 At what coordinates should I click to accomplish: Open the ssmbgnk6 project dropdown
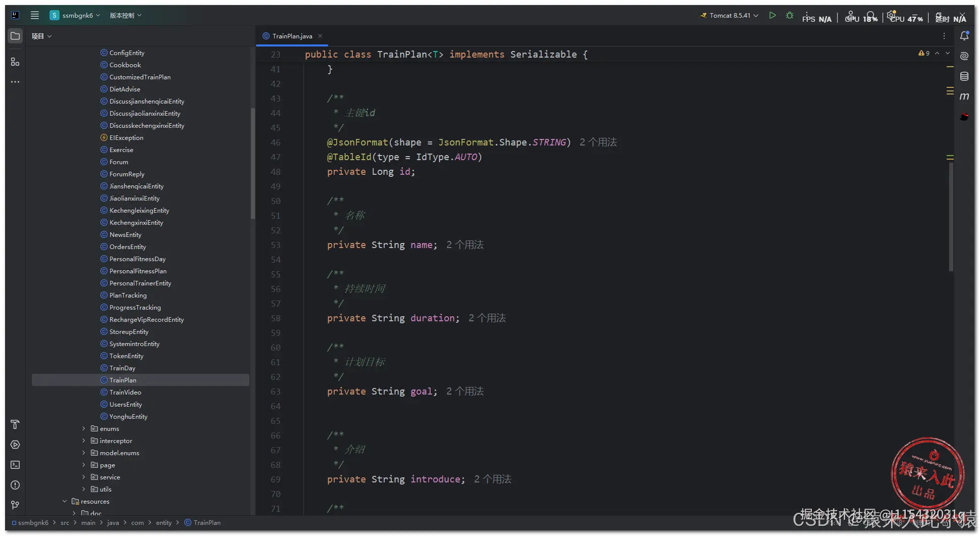point(75,15)
